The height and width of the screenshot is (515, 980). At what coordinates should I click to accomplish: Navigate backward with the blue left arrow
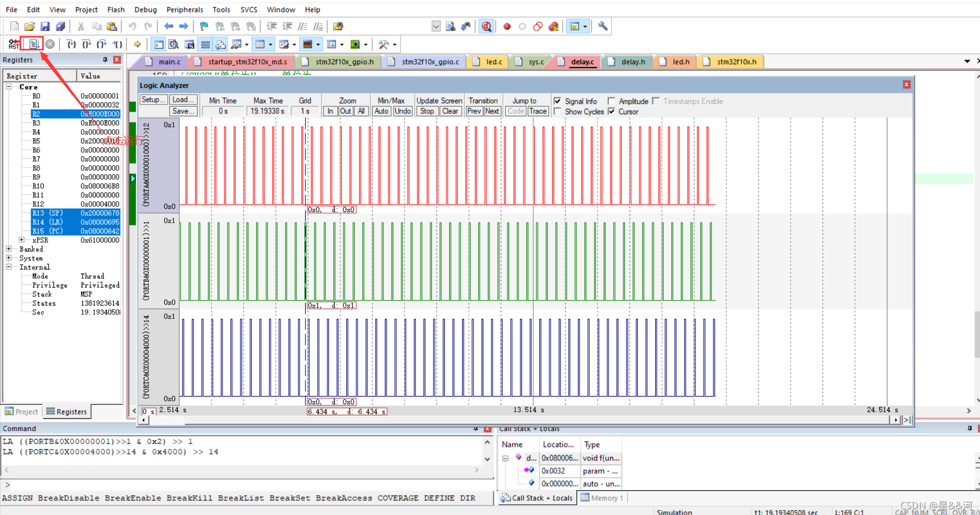169,26
